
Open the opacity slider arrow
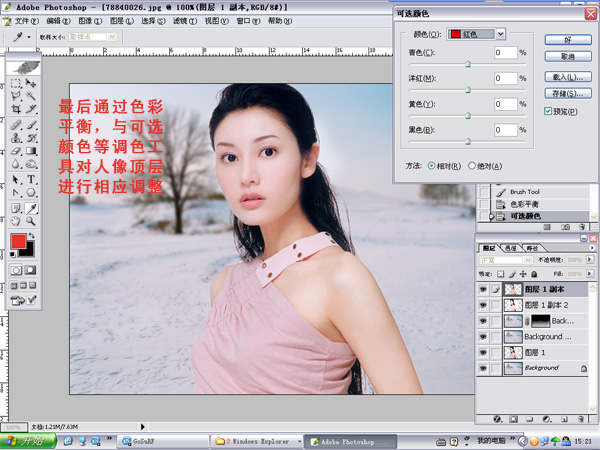pos(589,259)
